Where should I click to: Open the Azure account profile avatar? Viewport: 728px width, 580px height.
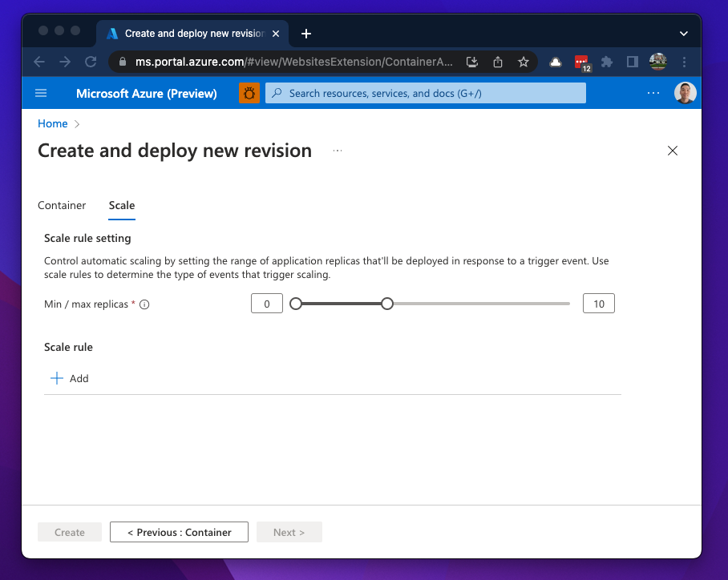tap(685, 93)
